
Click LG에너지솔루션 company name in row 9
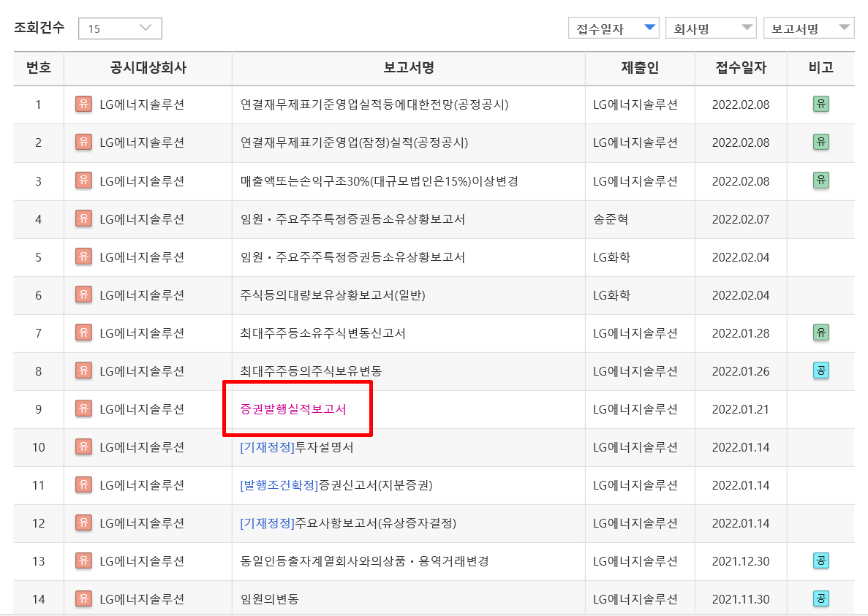[x=142, y=409]
